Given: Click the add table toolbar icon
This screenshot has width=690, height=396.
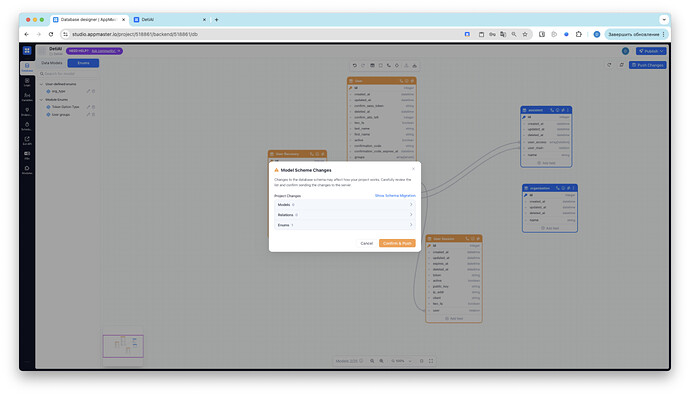Looking at the screenshot, I should coord(372,65).
